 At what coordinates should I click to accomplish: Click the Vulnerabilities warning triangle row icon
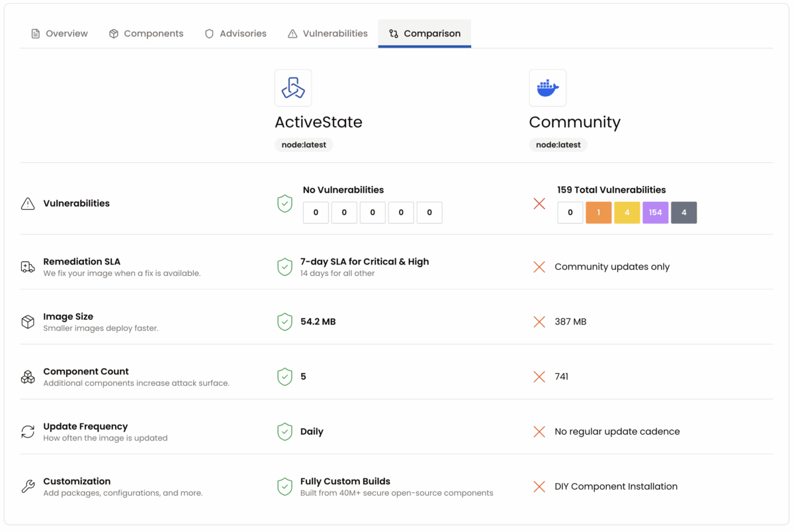coord(28,204)
